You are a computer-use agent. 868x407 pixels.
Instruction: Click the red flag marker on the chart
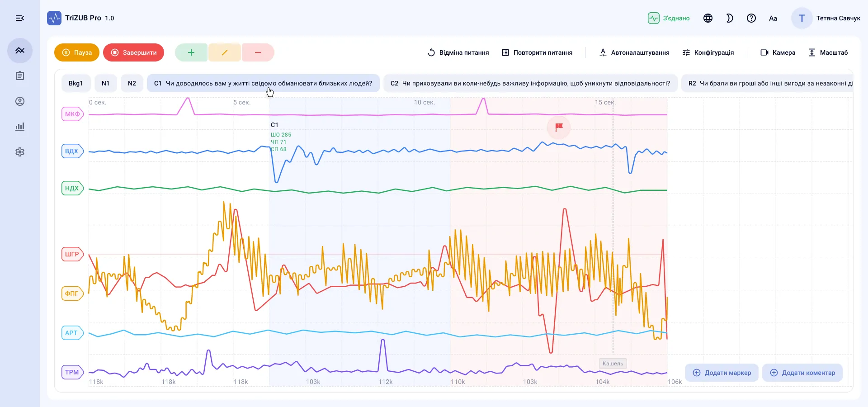click(x=559, y=127)
